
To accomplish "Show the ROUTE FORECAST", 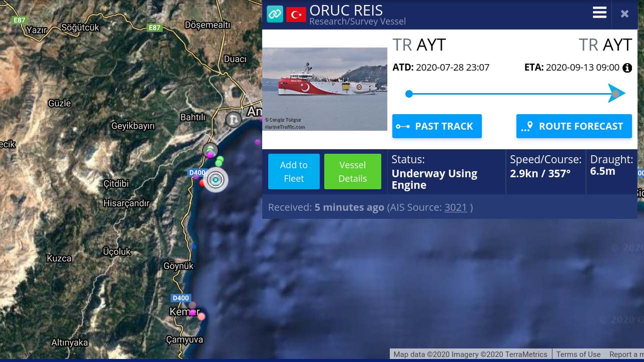I will coord(574,126).
